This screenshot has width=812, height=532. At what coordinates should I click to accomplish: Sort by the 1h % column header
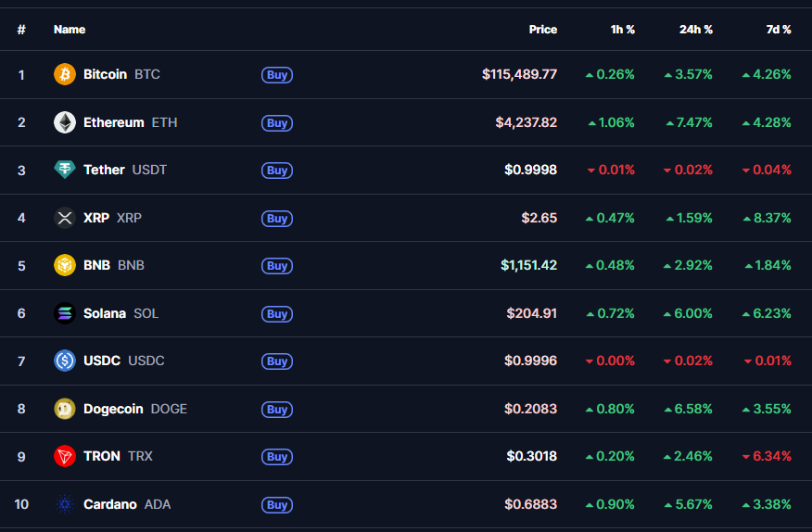click(623, 30)
